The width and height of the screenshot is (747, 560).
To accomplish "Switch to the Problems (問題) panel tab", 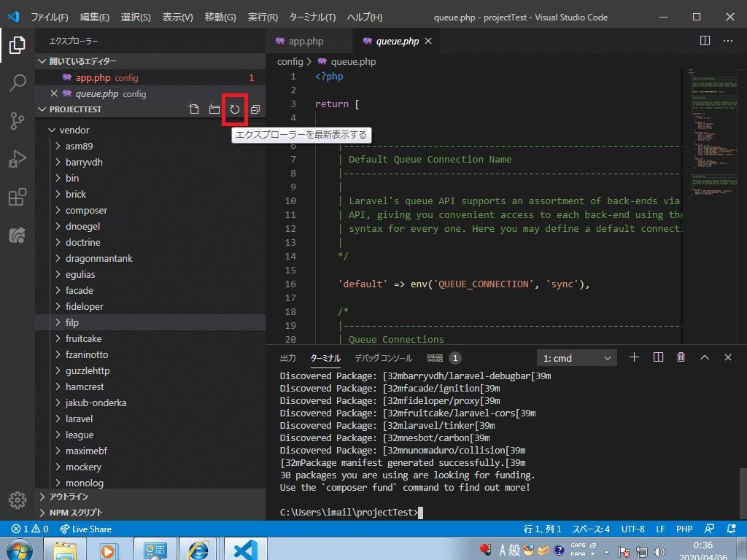I will [444, 358].
